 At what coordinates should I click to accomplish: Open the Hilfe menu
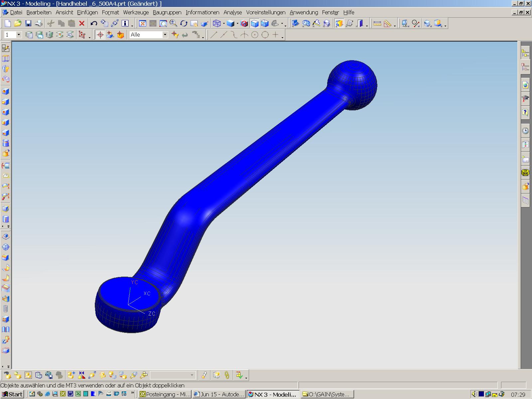(x=349, y=12)
